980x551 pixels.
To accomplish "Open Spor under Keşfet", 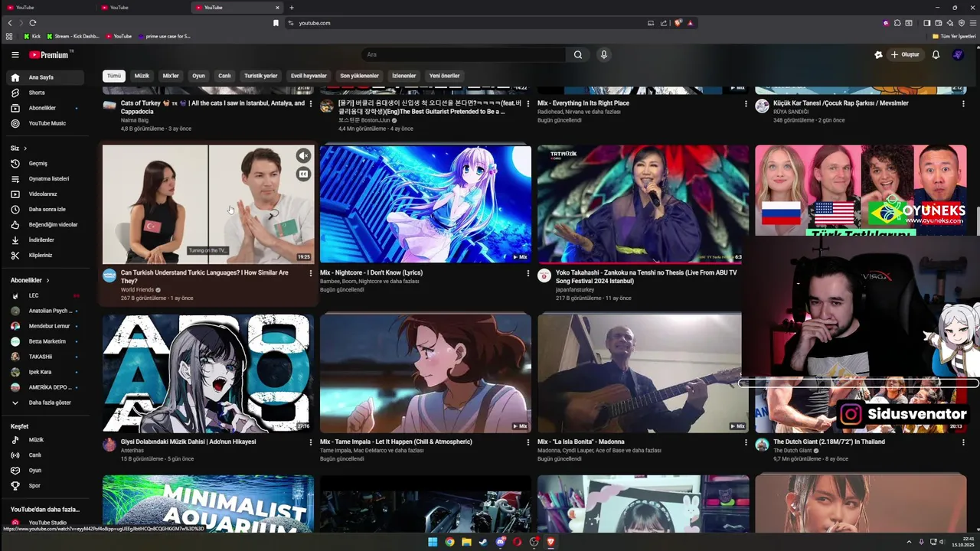I will click(44, 486).
